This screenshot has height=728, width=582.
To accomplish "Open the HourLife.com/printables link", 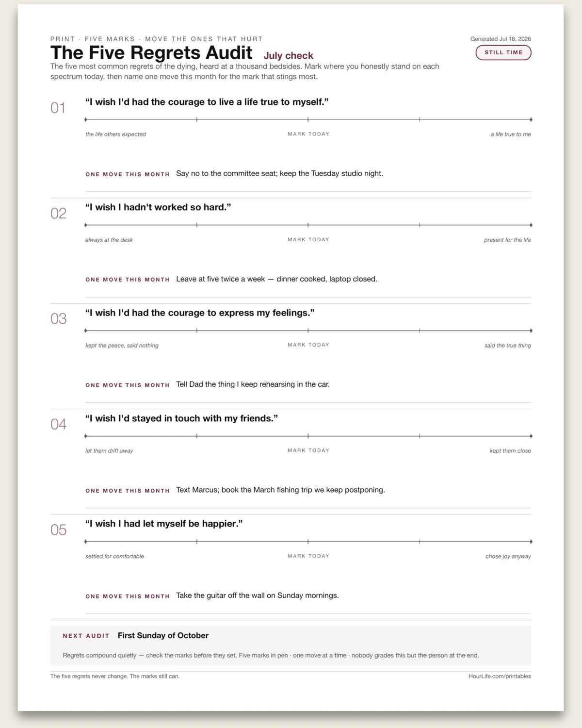I will click(500, 676).
